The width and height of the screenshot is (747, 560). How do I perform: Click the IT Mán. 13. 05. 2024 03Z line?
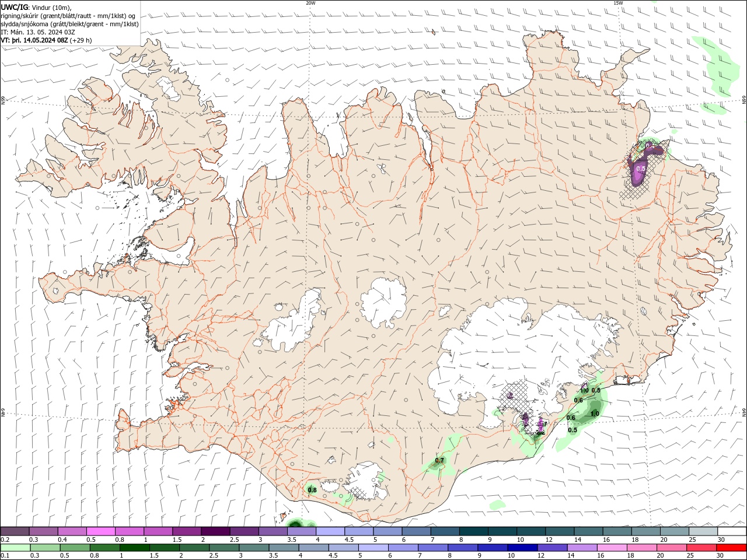pyautogui.click(x=38, y=32)
